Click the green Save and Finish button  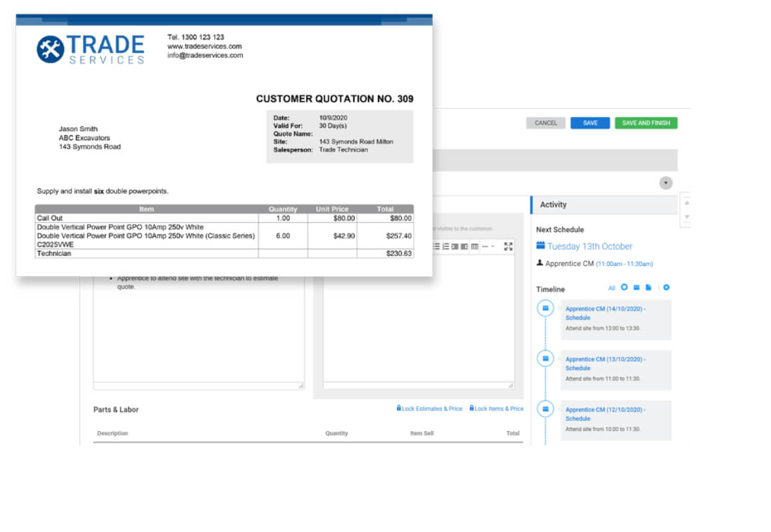tap(646, 123)
